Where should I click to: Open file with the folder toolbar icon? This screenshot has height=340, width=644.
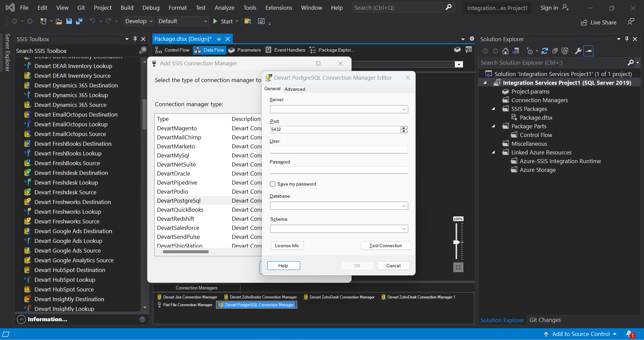pos(59,21)
